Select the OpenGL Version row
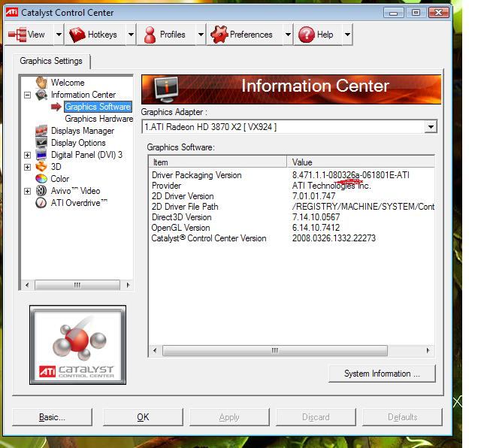The width and height of the screenshot is (481, 448). (292, 228)
